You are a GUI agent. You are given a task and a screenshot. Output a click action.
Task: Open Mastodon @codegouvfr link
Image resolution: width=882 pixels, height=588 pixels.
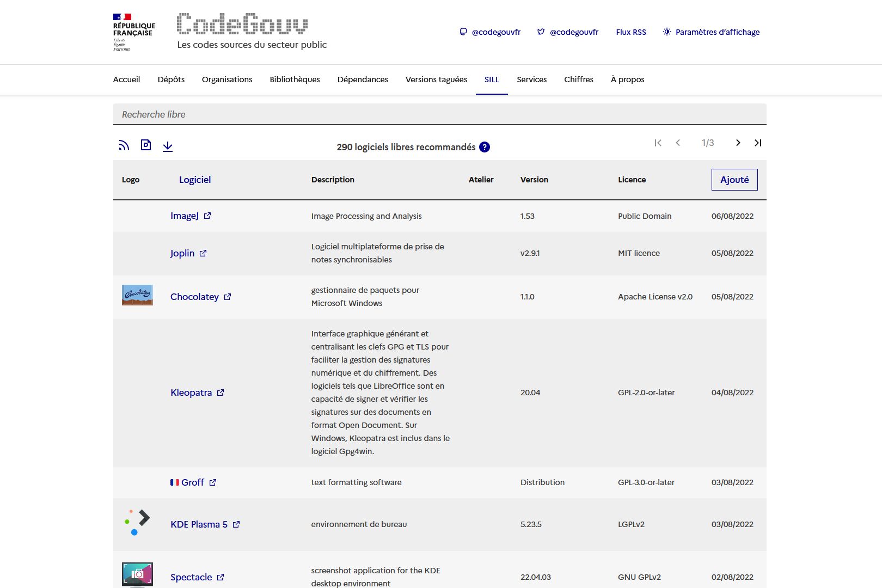point(490,32)
